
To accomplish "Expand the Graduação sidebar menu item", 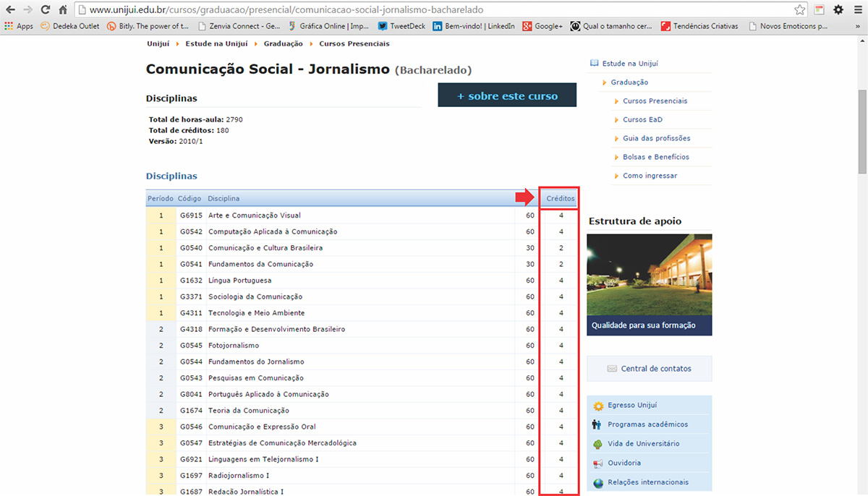I will point(629,82).
